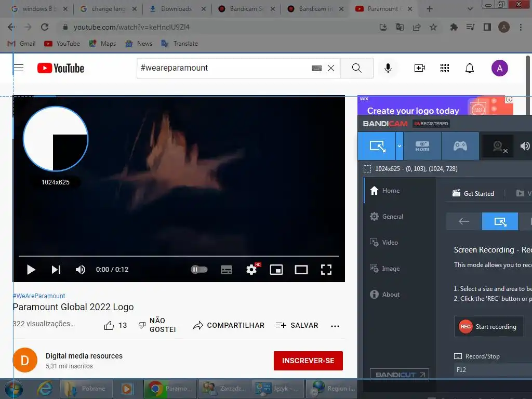Switch to the change lang browser tab
Screen dimensions: 532x399
click(108, 9)
